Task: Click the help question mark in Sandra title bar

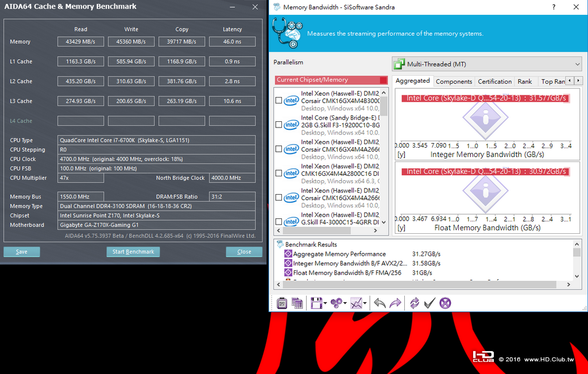Action: [554, 7]
